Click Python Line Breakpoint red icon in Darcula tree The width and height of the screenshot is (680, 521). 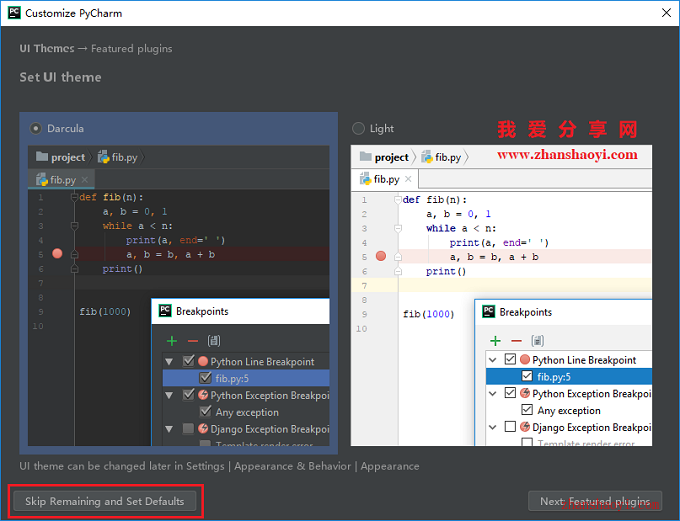(203, 361)
